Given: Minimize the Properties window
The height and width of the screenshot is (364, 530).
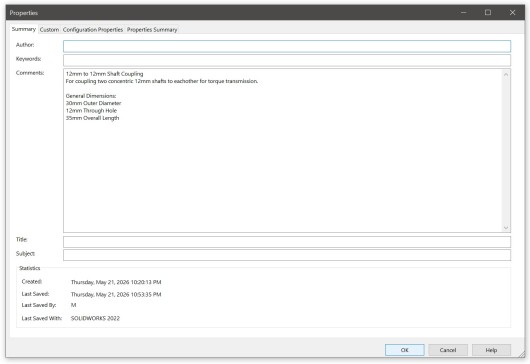Looking at the screenshot, I should (x=464, y=13).
